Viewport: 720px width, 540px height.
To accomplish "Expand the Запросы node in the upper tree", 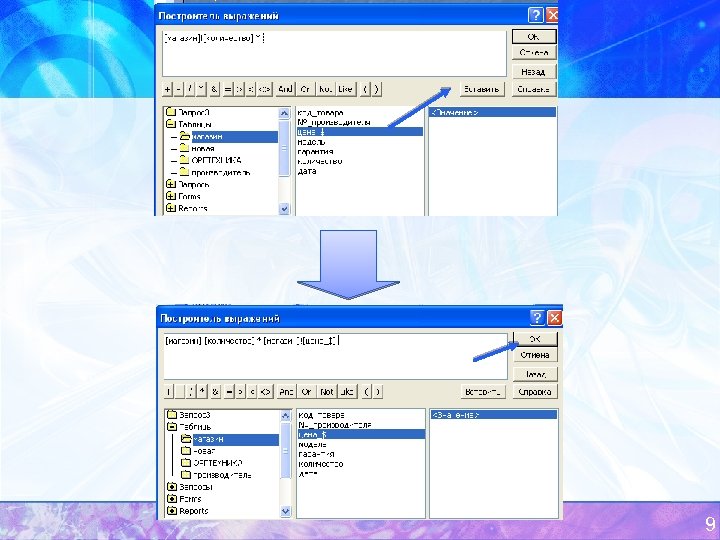I will (x=170, y=184).
